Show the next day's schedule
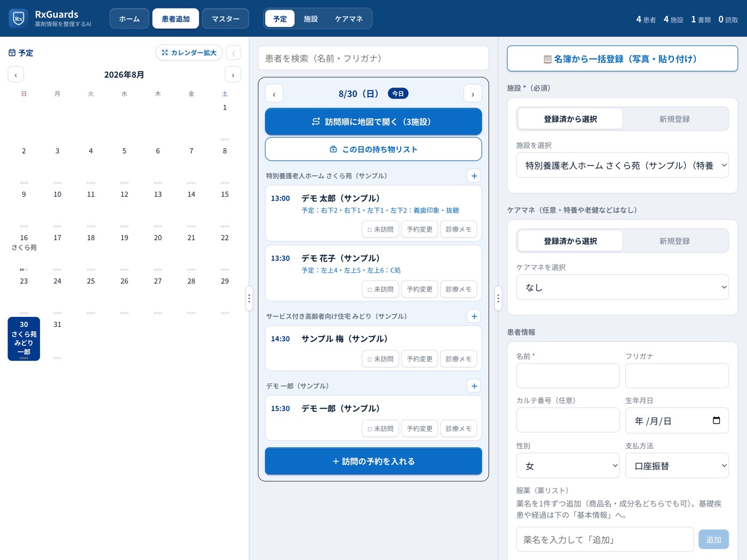 (473, 94)
